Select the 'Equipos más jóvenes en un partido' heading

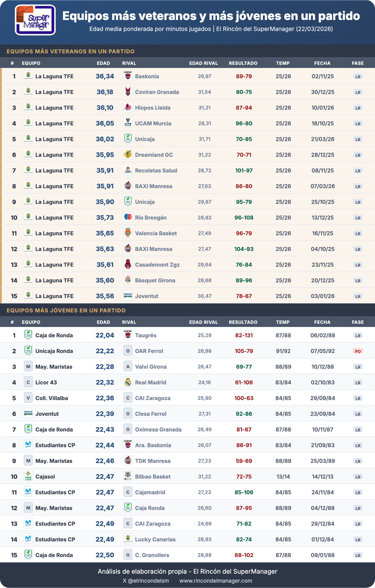[x=66, y=310]
